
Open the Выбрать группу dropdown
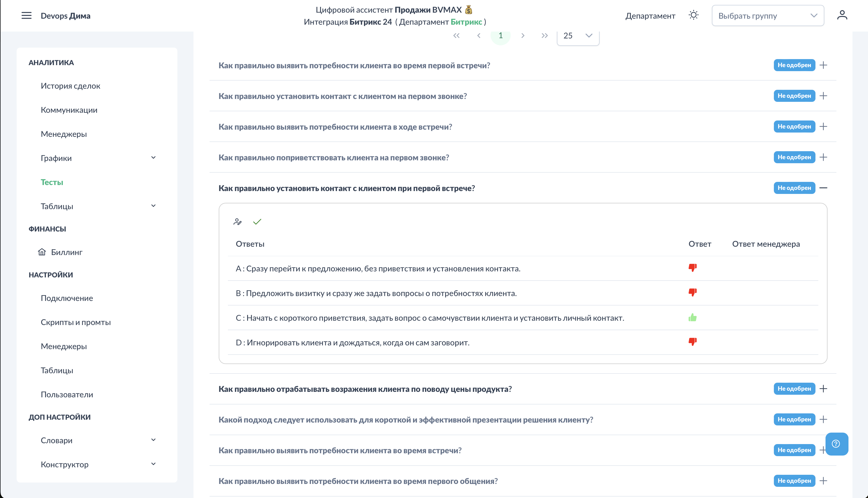(x=768, y=16)
